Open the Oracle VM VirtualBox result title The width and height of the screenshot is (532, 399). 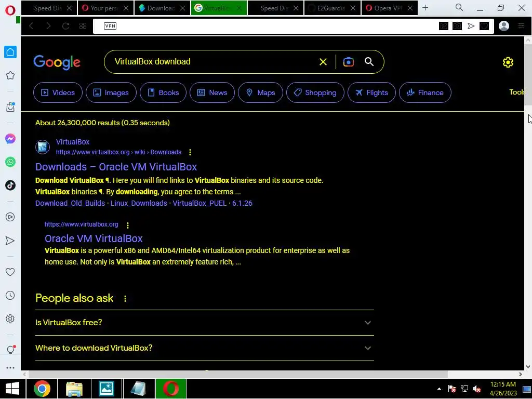(94, 238)
